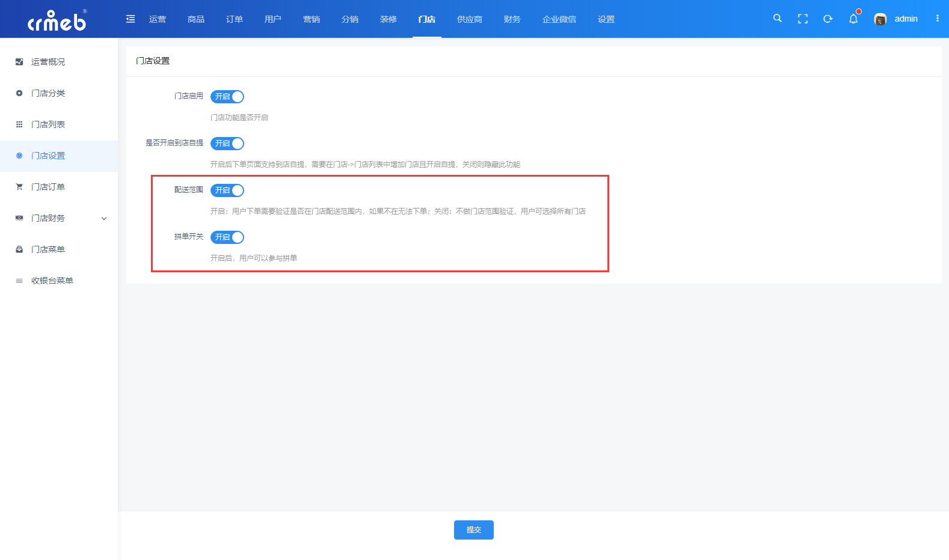Click the 提交 button
The image size is (949, 560).
473,530
